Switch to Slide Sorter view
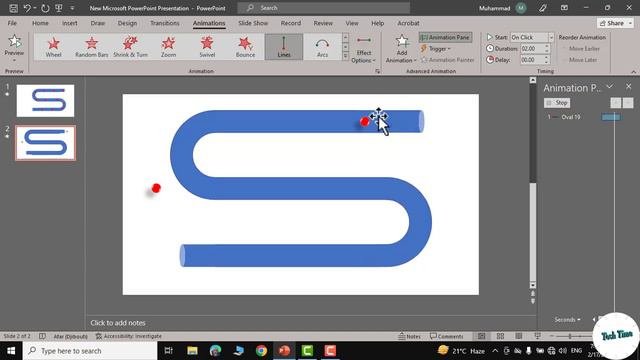Screen dimensions: 640x360 [x=500, y=336]
